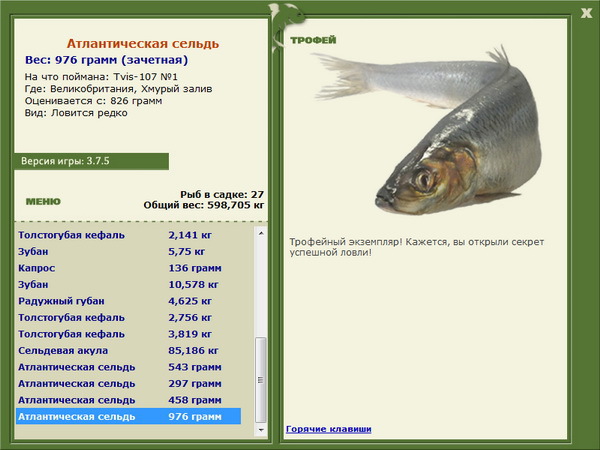This screenshot has width=600, height=450.
Task: Select Атлантическая сельдь 543 грамм row
Action: point(128,367)
